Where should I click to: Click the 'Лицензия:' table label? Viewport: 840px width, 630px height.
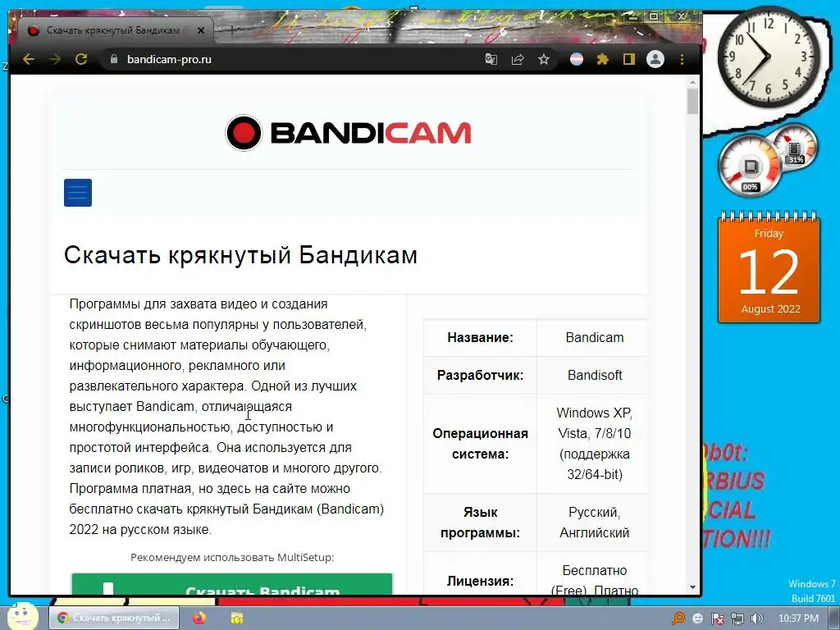[480, 581]
